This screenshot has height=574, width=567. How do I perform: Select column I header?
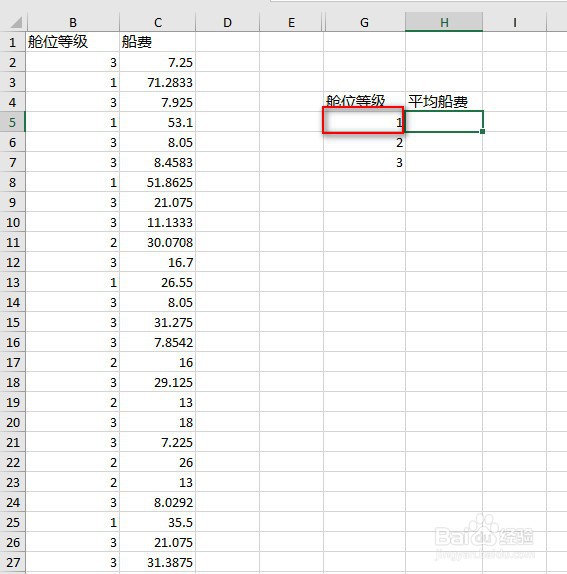coord(515,22)
